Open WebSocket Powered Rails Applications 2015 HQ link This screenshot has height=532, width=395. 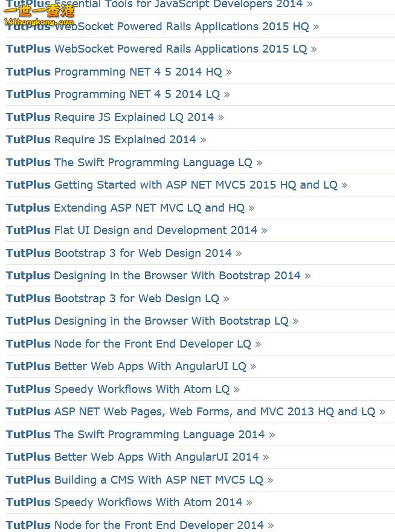(x=162, y=27)
